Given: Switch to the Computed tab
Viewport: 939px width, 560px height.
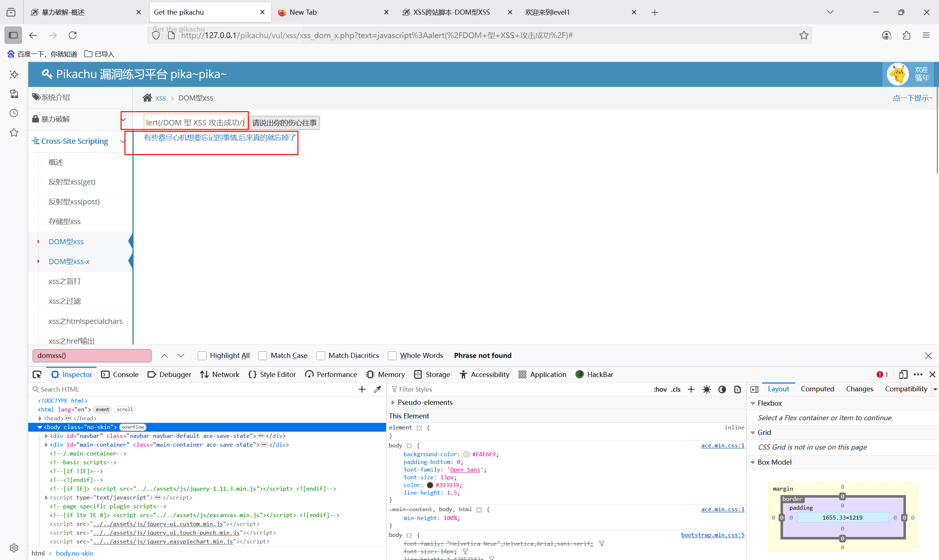Looking at the screenshot, I should click(x=817, y=389).
